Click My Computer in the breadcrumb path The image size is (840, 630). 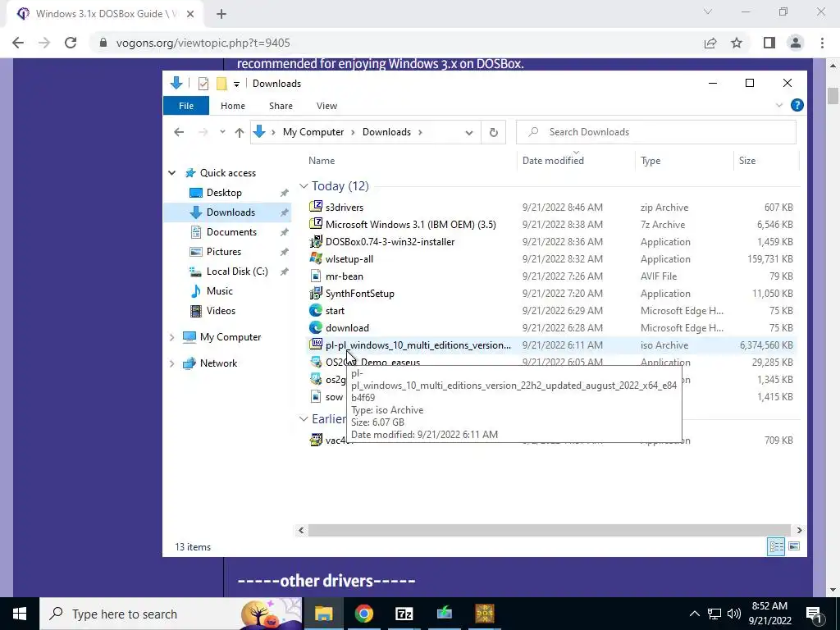click(x=313, y=132)
